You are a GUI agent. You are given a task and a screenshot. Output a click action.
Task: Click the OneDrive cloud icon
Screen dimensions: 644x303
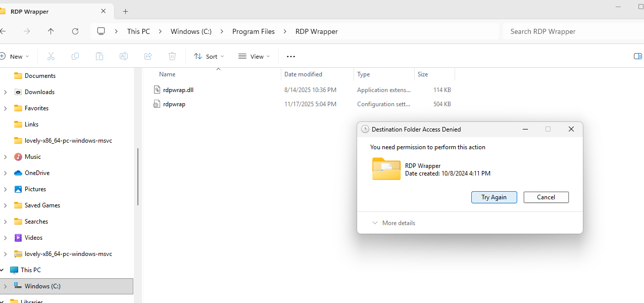pyautogui.click(x=18, y=173)
